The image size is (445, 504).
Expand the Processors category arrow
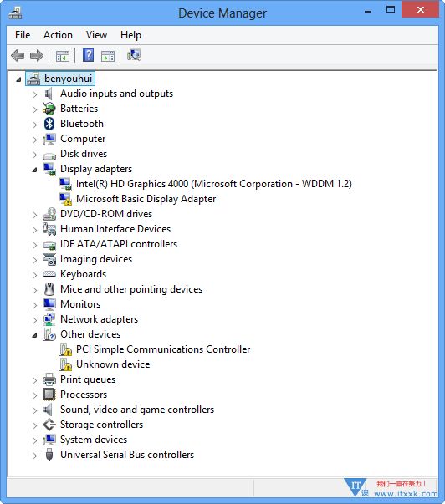tap(34, 395)
